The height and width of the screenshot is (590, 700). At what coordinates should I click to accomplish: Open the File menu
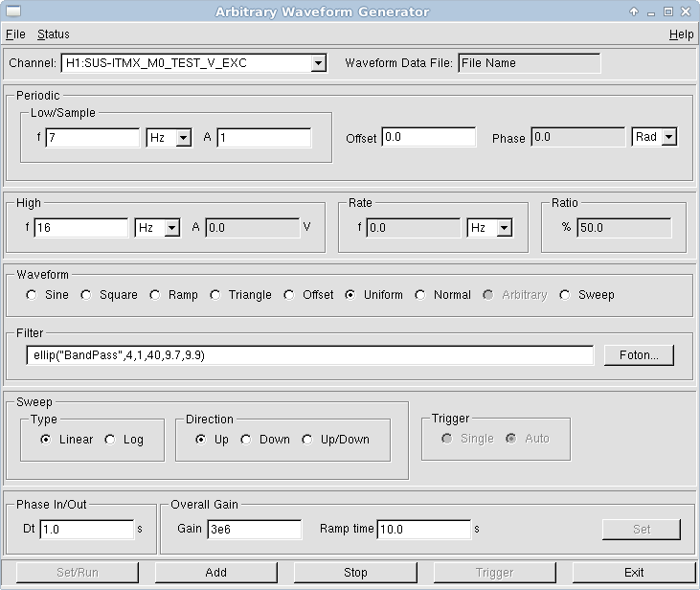point(15,34)
